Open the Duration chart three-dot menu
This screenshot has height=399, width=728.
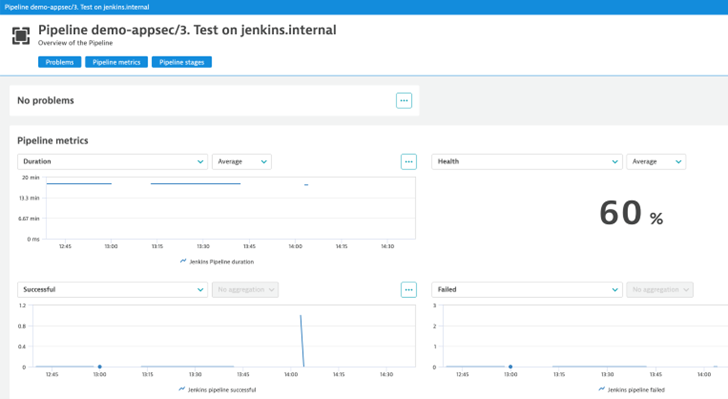click(409, 162)
